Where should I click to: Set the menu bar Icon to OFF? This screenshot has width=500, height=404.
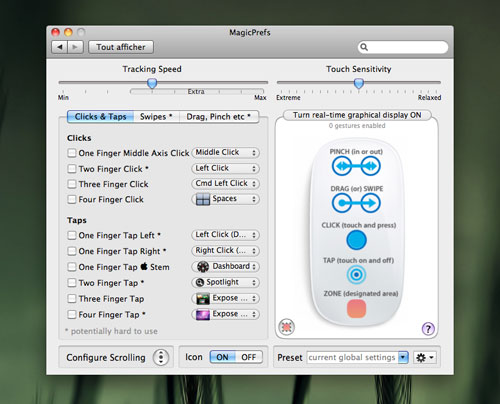pyautogui.click(x=249, y=357)
